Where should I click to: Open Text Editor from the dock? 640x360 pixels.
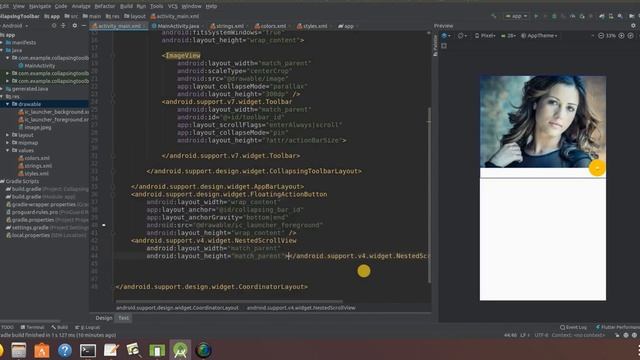pyautogui.click(x=111, y=350)
